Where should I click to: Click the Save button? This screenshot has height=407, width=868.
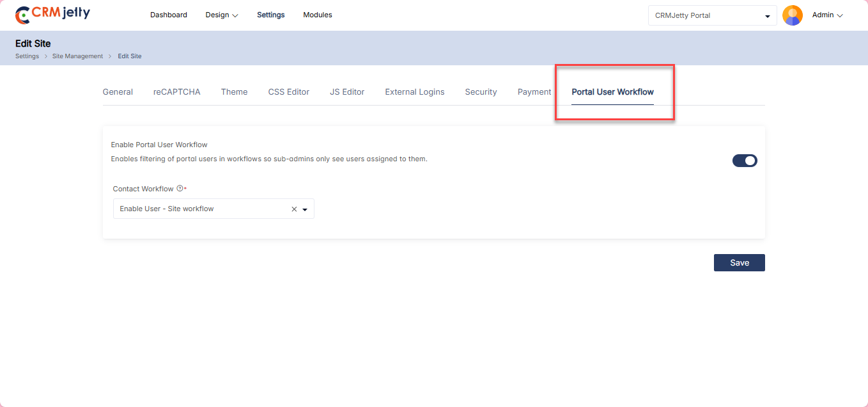pos(739,263)
